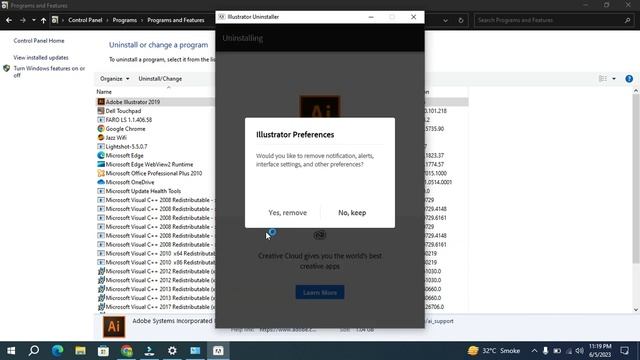Open View installed updates link
The height and width of the screenshot is (360, 640).
click(41, 58)
